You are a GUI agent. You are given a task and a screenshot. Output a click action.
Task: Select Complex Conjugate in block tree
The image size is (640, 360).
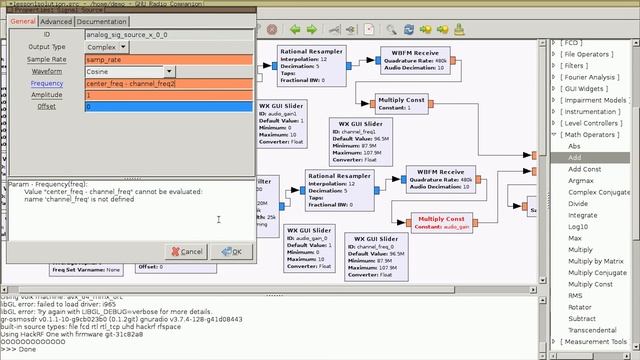pos(599,192)
